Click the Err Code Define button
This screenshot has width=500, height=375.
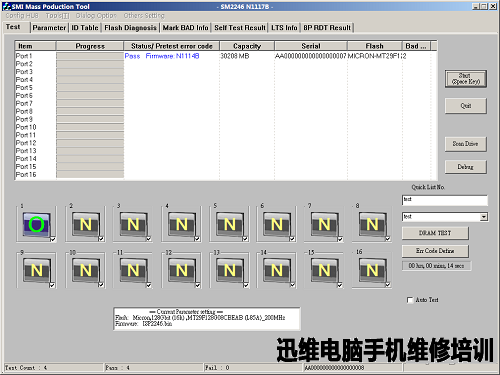click(435, 251)
